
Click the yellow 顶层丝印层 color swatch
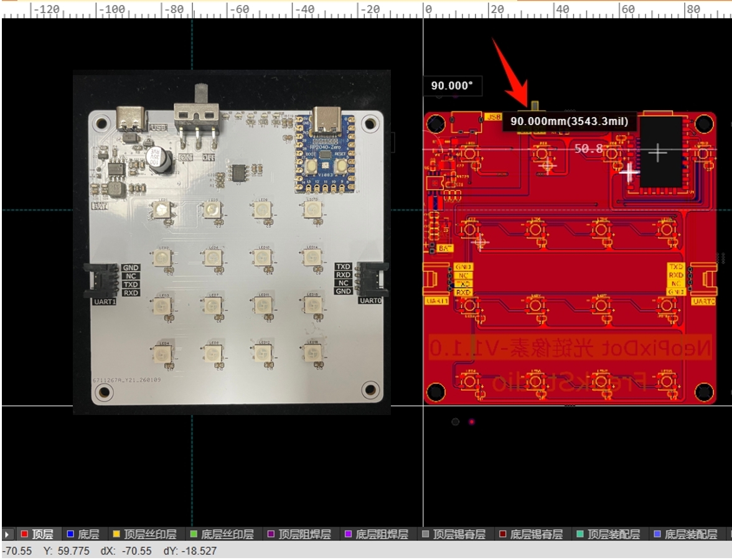click(117, 534)
